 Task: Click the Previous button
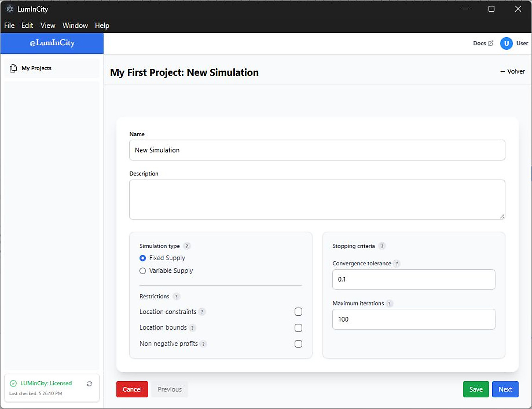click(x=170, y=389)
